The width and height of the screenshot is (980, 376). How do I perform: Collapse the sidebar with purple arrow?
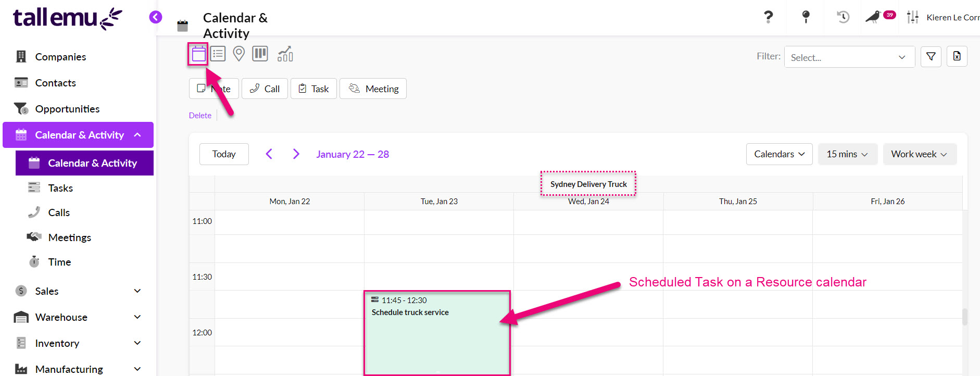[x=155, y=17]
